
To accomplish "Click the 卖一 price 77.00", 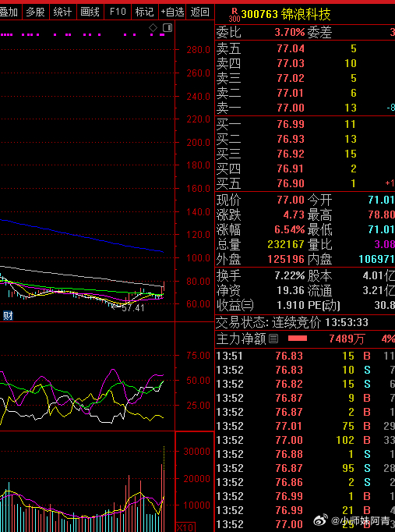I will point(291,108).
